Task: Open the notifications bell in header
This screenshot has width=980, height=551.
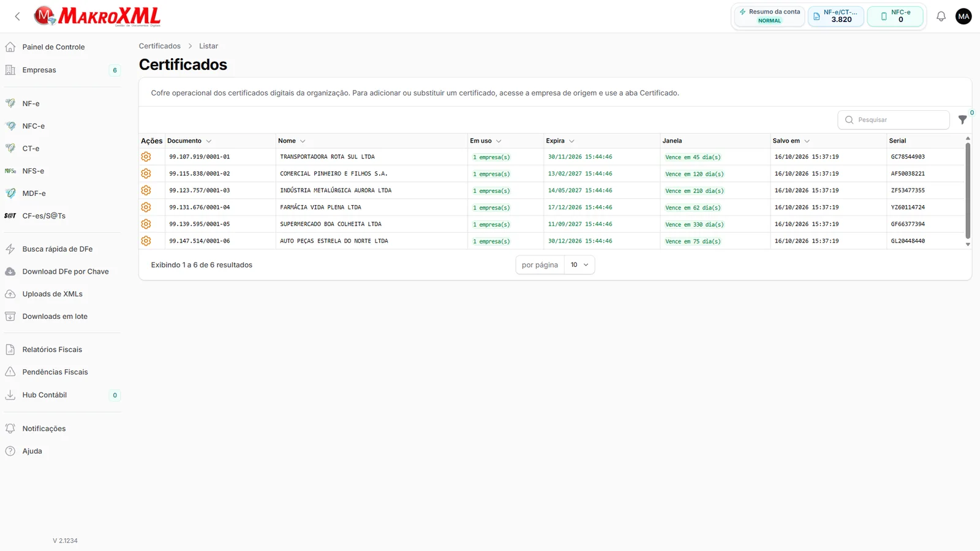Action: pyautogui.click(x=941, y=17)
